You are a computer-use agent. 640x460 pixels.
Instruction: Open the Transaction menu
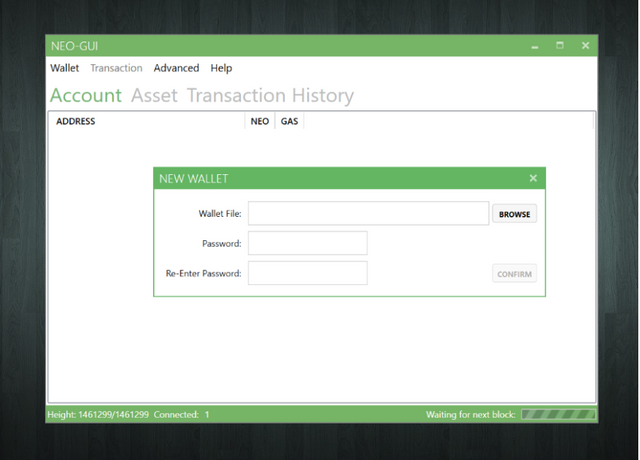coord(116,68)
